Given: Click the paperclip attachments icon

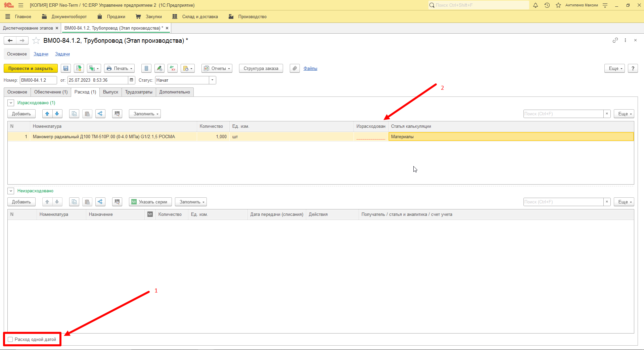Looking at the screenshot, I should point(294,68).
